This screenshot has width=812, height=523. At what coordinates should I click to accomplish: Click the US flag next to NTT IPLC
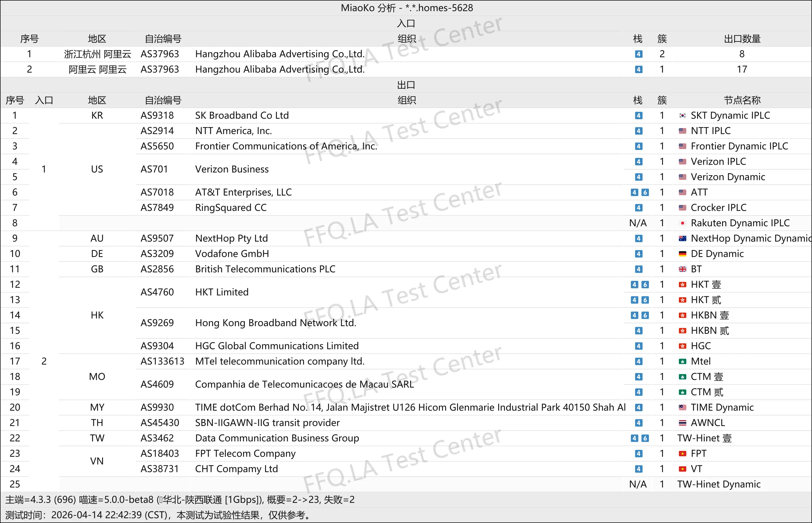coord(682,131)
